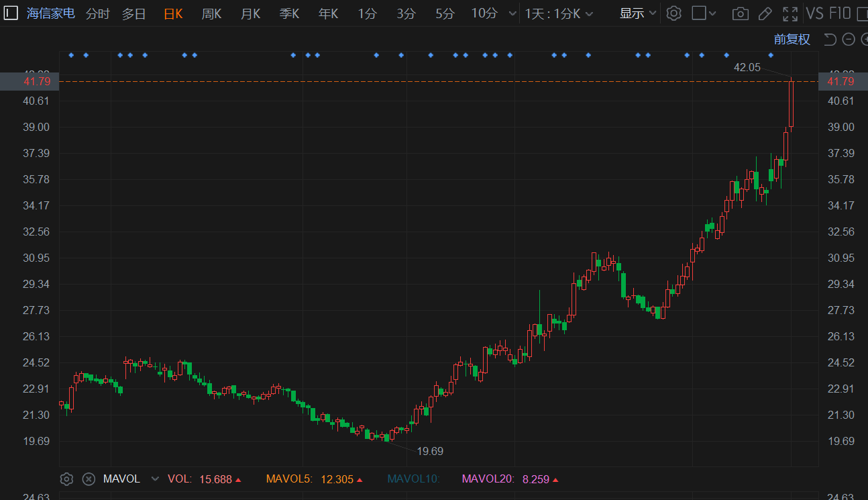Open VS comparison button

click(814, 13)
